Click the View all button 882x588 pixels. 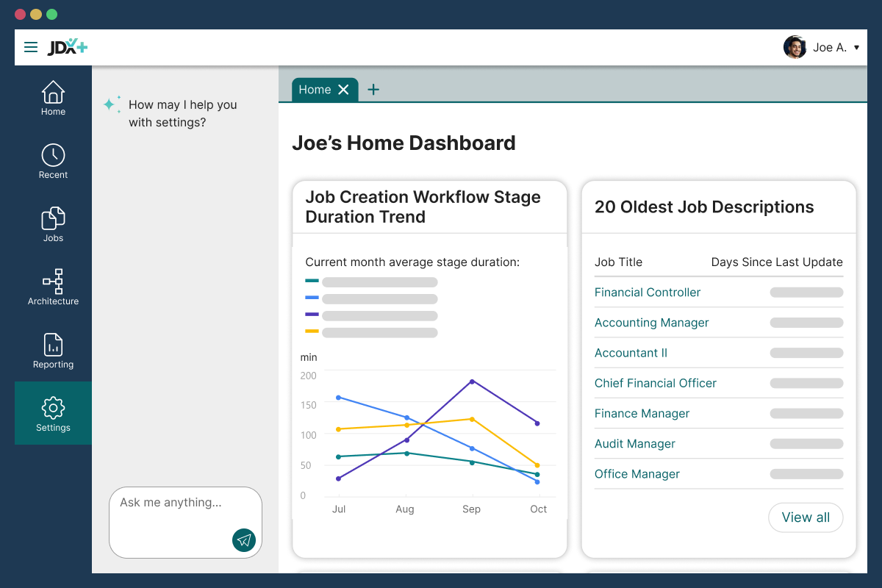(806, 517)
